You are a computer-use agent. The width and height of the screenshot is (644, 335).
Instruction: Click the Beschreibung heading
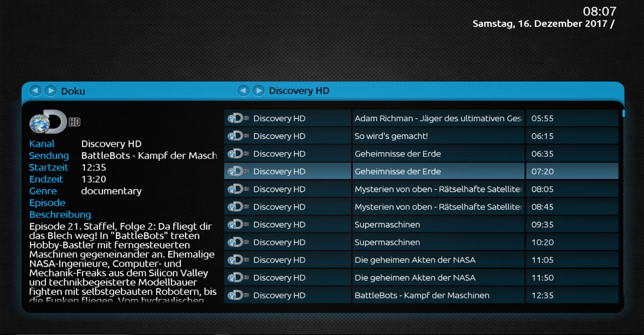click(60, 215)
